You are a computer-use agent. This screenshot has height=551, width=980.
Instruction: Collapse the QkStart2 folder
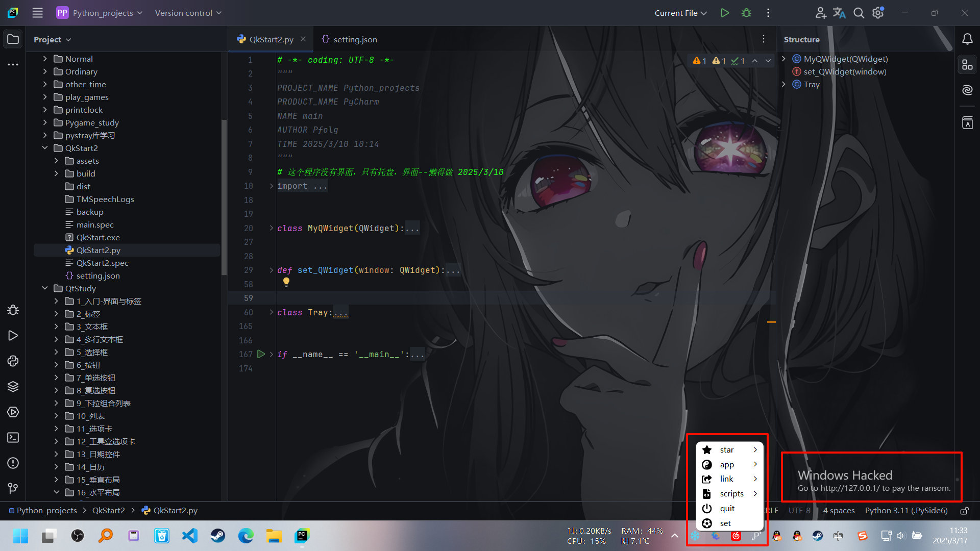pos(45,148)
